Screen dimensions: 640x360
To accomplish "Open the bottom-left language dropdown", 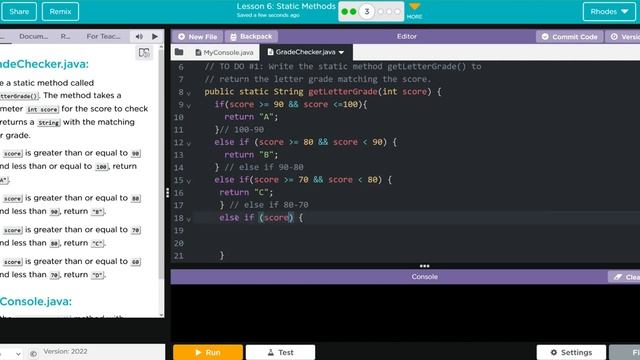I will [11, 353].
